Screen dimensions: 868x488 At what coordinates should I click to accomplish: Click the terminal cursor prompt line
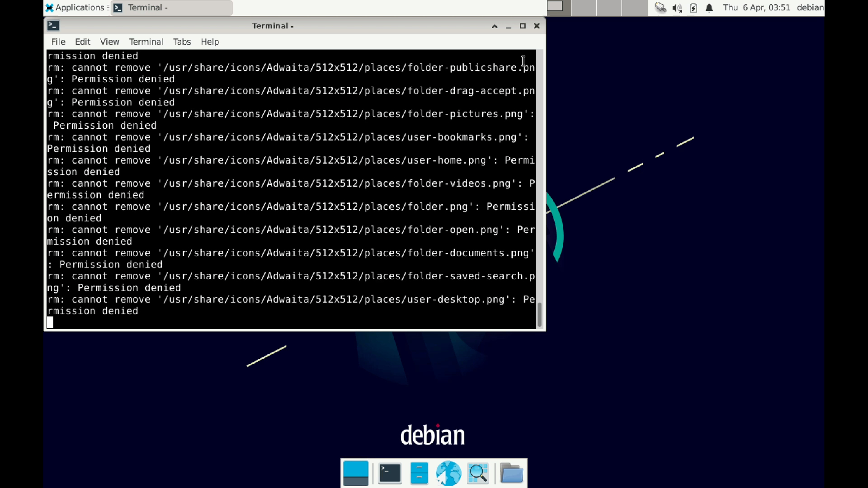click(x=291, y=322)
